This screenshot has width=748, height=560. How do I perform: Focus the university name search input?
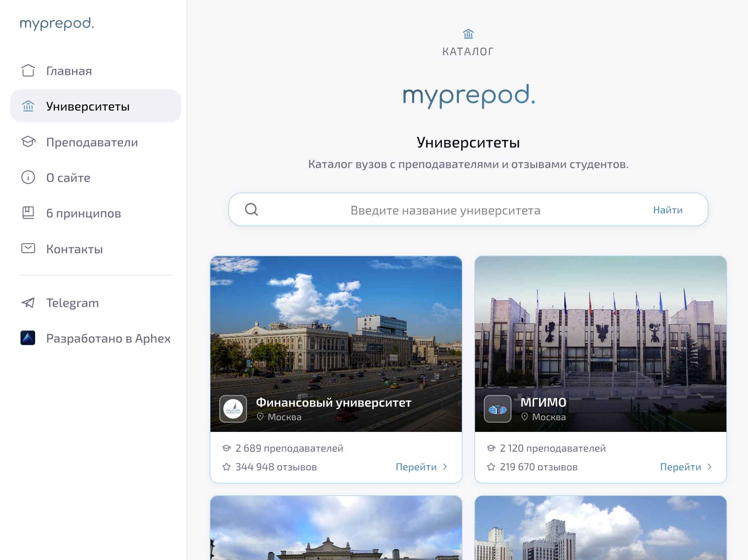445,210
